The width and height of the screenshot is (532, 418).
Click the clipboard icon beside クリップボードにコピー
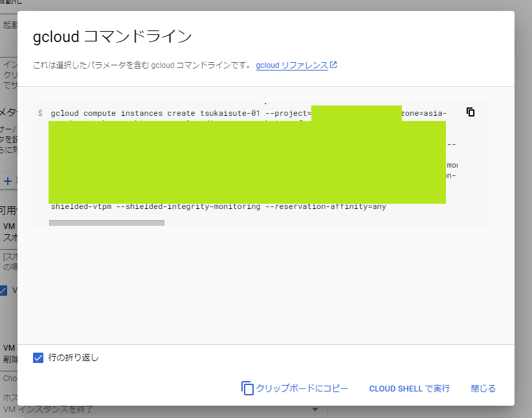tap(247, 388)
